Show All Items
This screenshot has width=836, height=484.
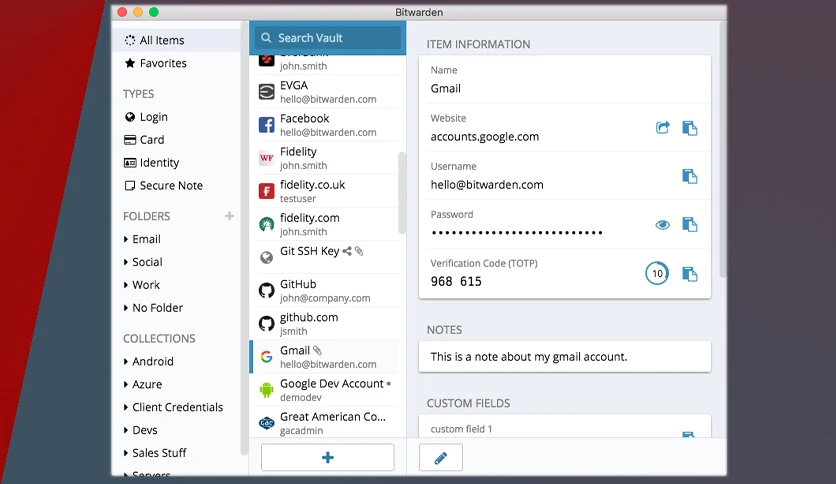tap(176, 40)
